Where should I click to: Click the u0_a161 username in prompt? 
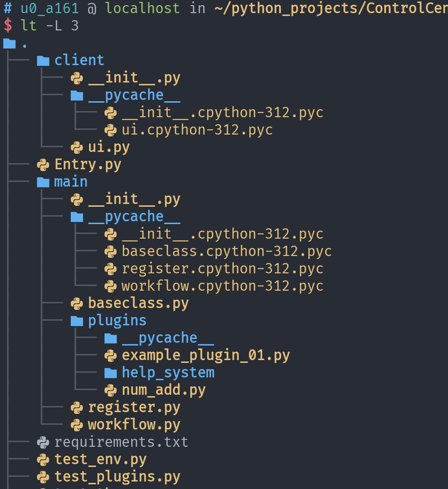coord(49,8)
